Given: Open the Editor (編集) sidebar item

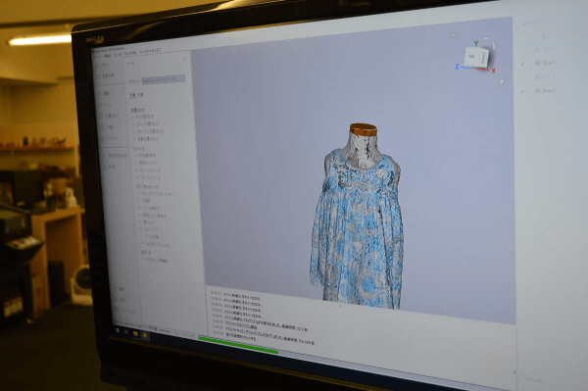Looking at the screenshot, I should click(x=105, y=93).
